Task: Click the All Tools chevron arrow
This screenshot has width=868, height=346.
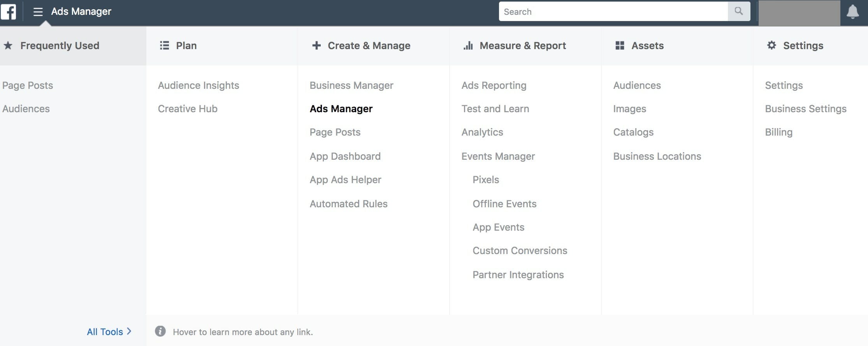Action: 129,331
